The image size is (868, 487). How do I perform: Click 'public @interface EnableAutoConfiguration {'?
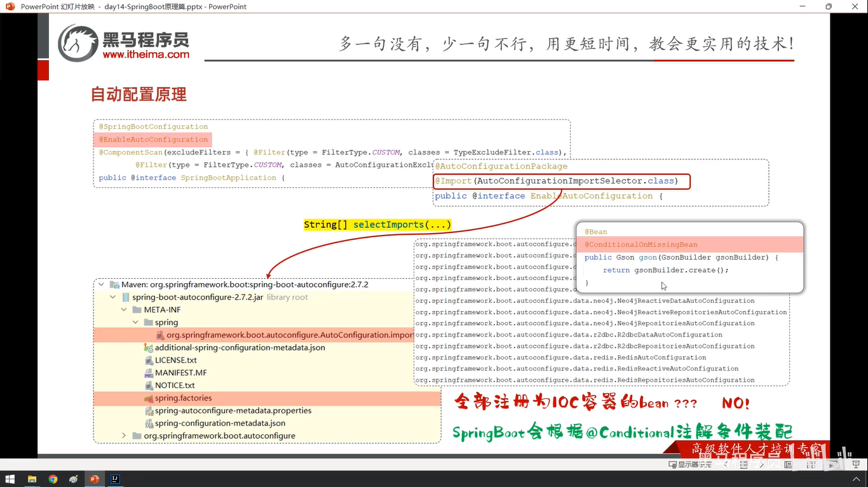(x=549, y=196)
